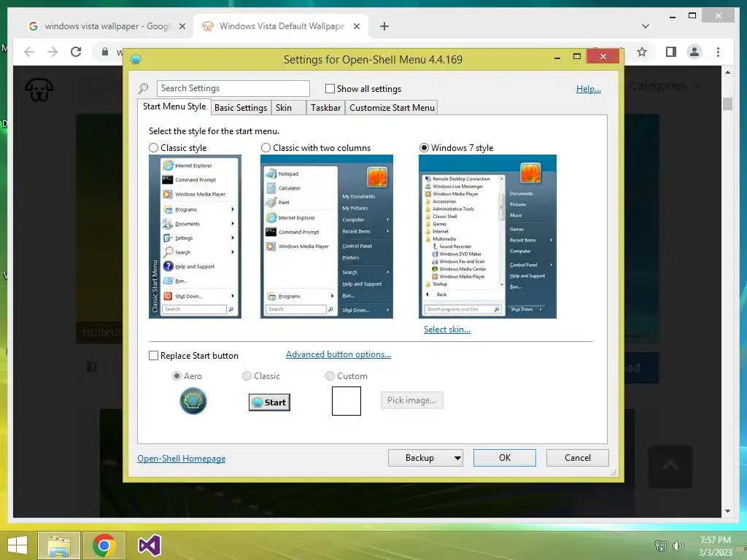Click the Open-Shell title bar shell icon
This screenshot has width=747, height=560.
click(136, 59)
